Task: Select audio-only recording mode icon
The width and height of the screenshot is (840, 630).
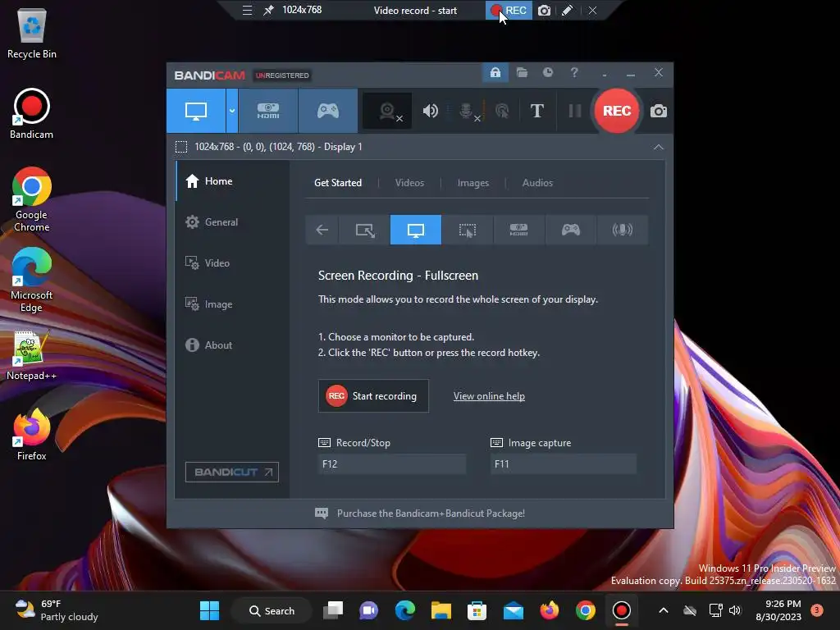Action: coord(622,230)
